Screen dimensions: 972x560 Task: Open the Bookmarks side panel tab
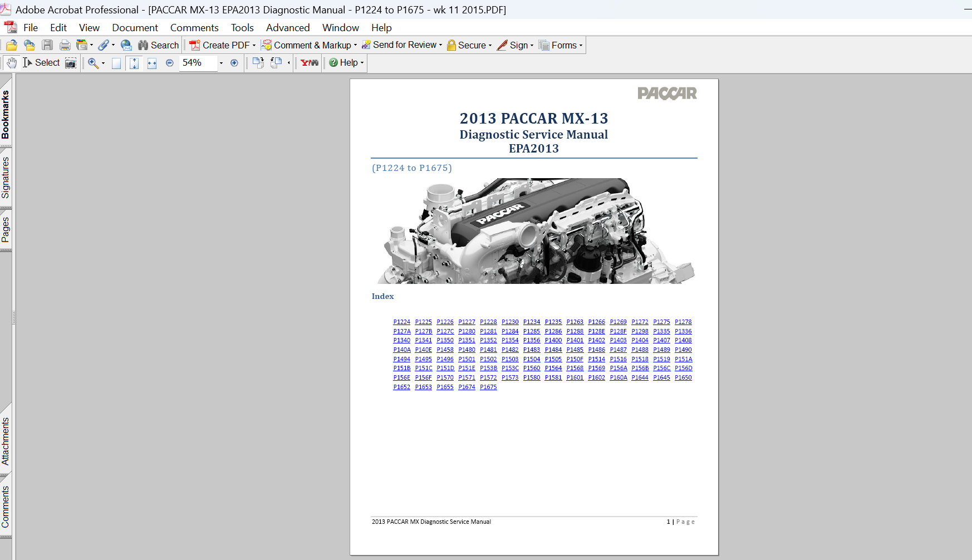[x=6, y=114]
